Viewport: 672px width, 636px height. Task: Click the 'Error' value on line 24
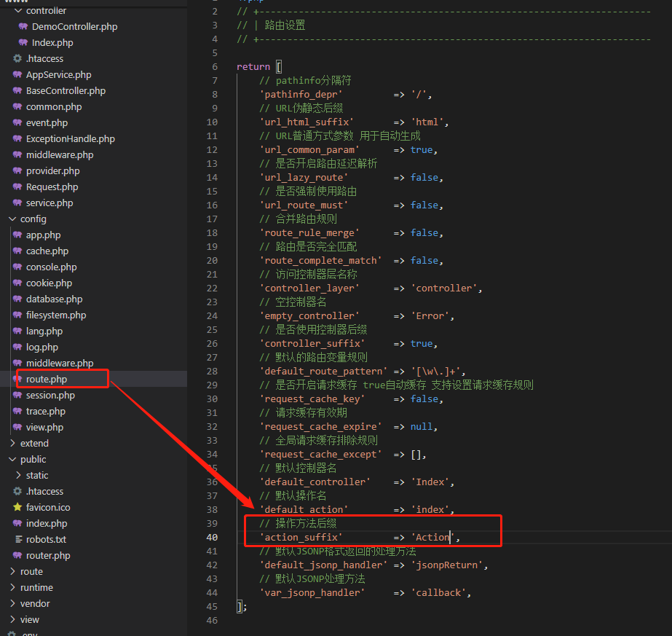[430, 315]
